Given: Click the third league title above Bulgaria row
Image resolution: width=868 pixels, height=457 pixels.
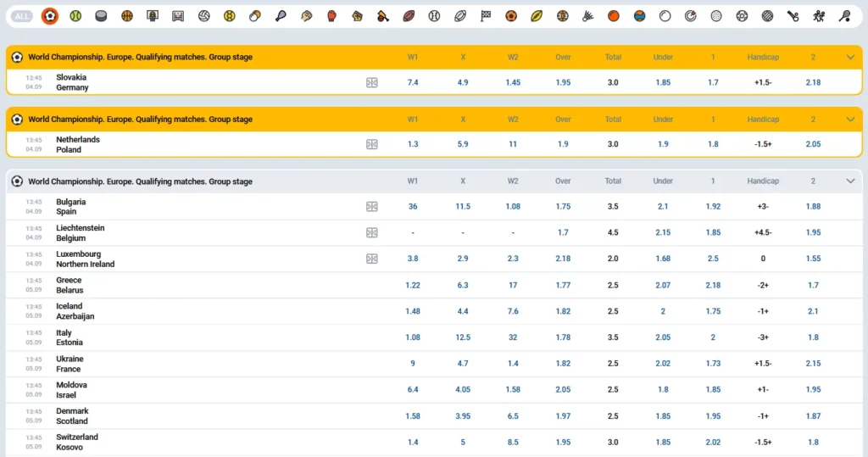Looking at the screenshot, I should (x=140, y=181).
